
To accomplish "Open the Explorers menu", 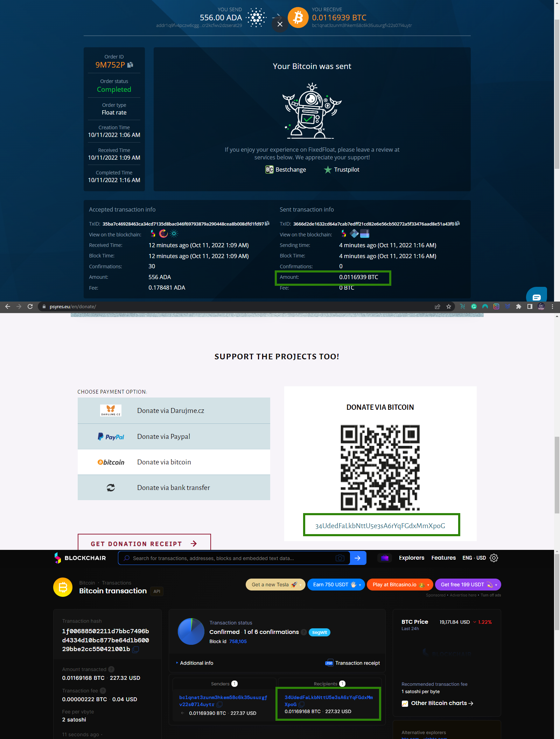I will tap(412, 558).
